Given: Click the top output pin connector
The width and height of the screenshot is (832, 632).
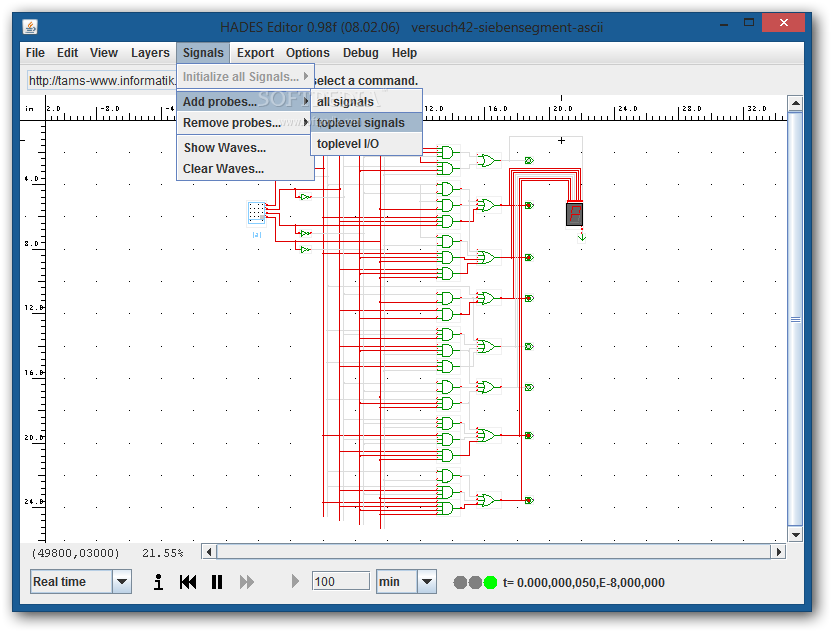Looking at the screenshot, I should coord(529,160).
